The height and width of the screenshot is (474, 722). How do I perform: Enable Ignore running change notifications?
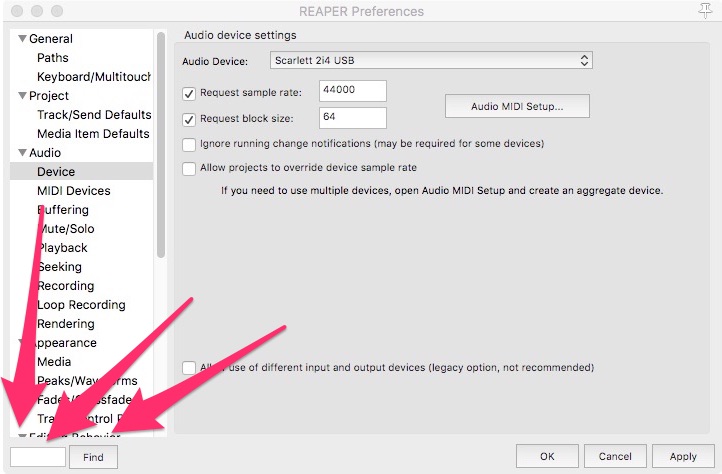point(189,144)
